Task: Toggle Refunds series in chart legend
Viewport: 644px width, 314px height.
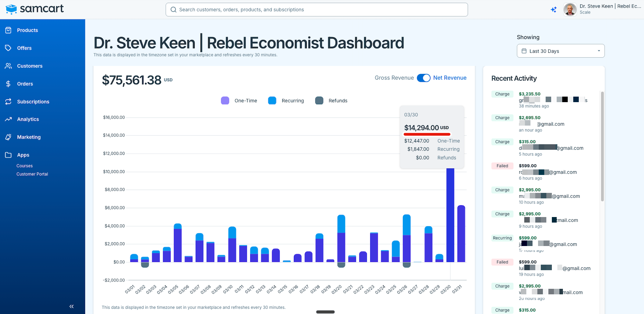Action: click(x=331, y=101)
